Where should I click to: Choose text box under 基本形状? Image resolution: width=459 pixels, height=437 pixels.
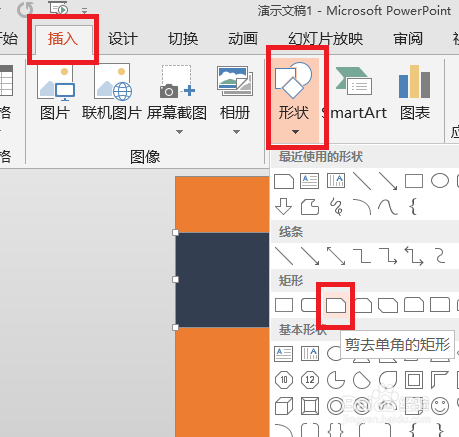[x=284, y=354]
